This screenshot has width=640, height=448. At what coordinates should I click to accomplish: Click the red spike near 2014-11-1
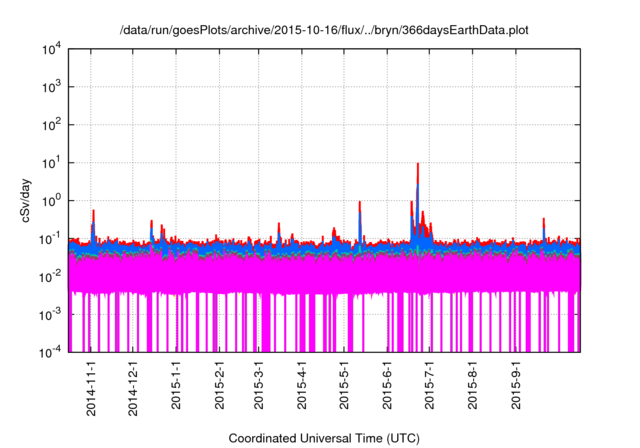pyautogui.click(x=93, y=215)
